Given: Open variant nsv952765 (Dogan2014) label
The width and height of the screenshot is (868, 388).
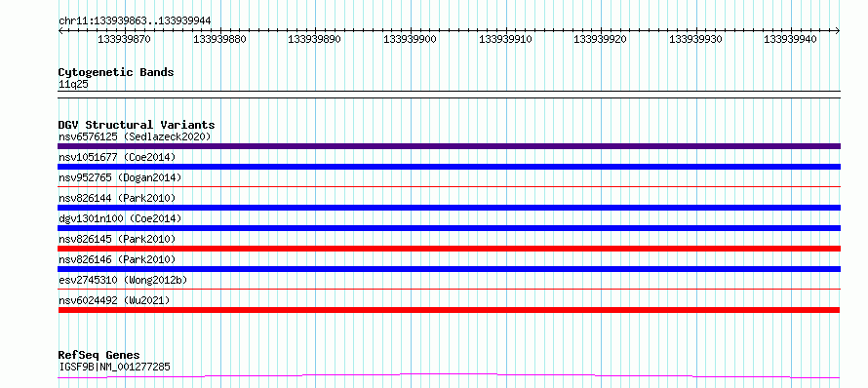Looking at the screenshot, I should [x=120, y=177].
